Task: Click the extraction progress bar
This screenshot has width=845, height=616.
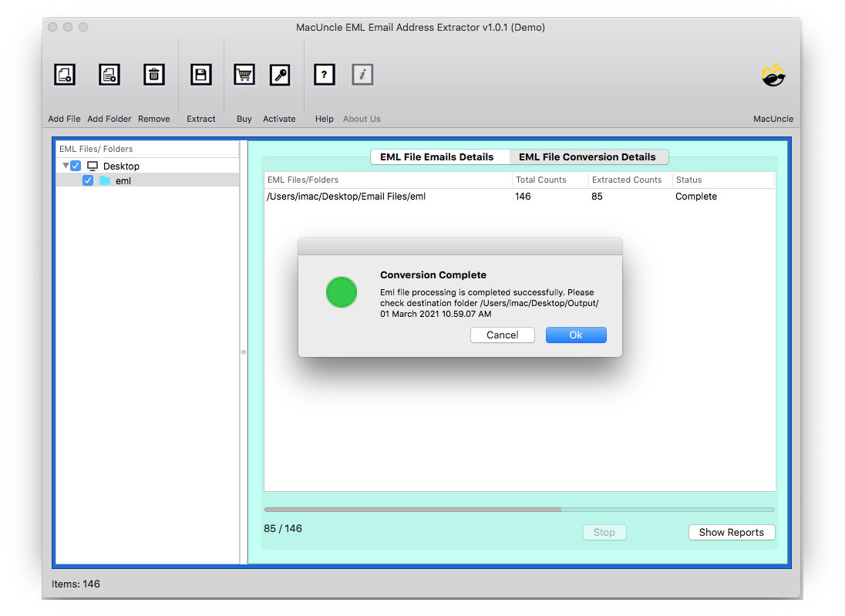Action: pos(520,510)
